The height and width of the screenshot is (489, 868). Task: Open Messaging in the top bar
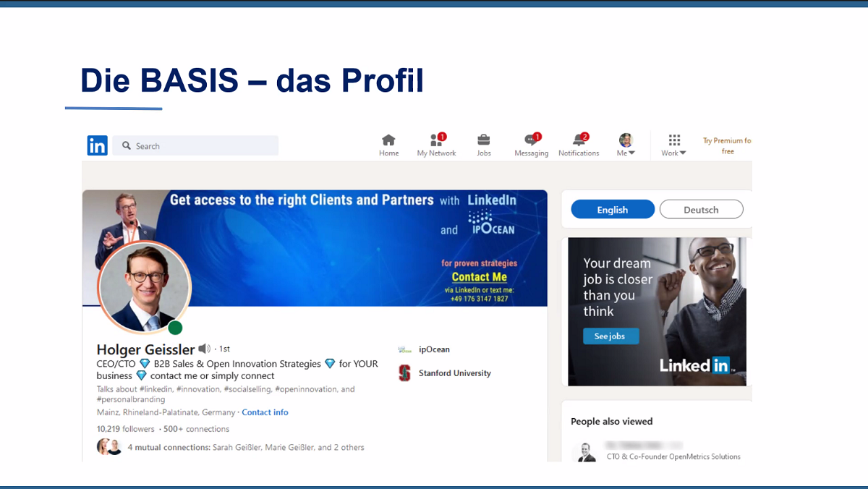tap(532, 145)
